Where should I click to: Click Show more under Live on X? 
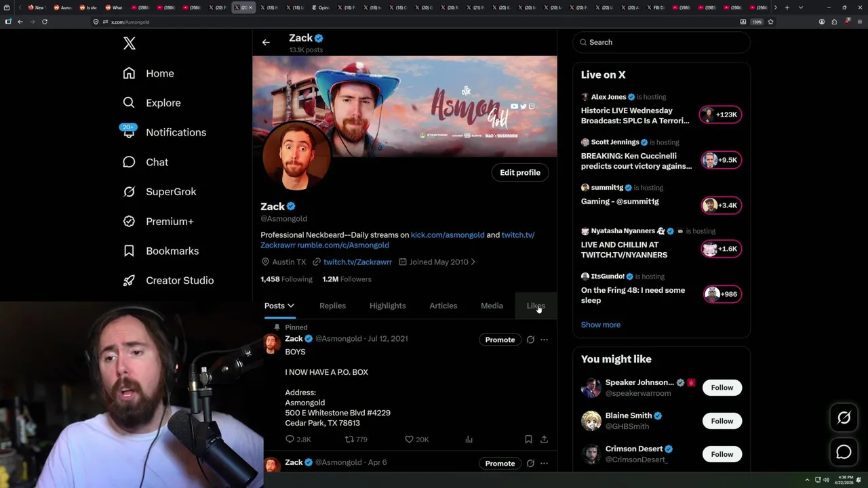pos(601,325)
